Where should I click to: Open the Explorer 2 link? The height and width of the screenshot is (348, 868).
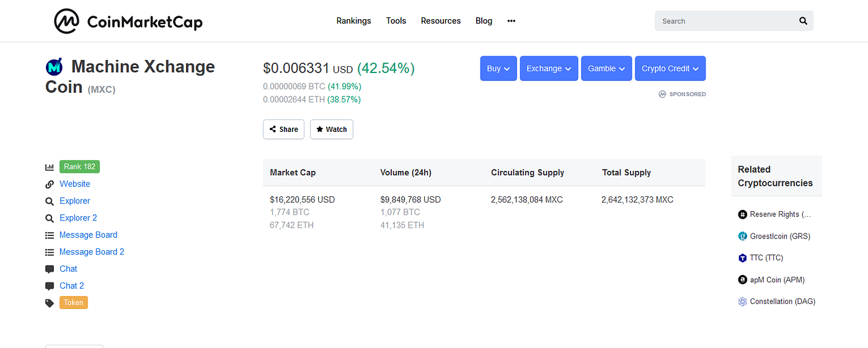click(78, 218)
